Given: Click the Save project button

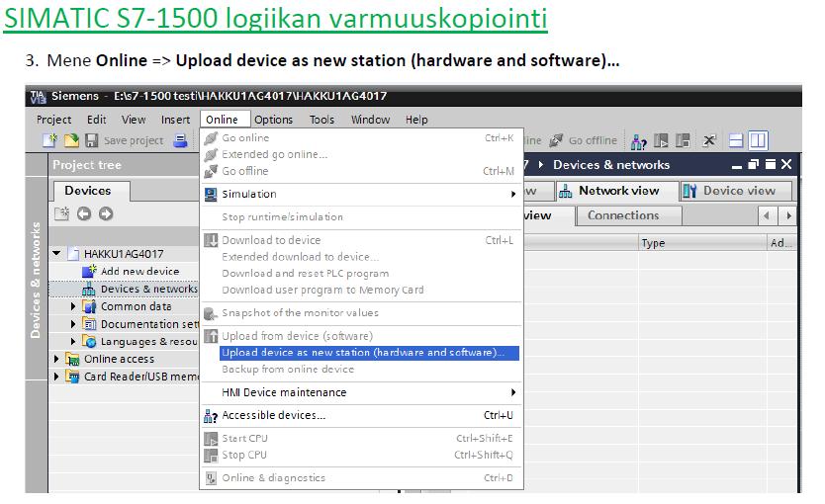Looking at the screenshot, I should point(125,140).
